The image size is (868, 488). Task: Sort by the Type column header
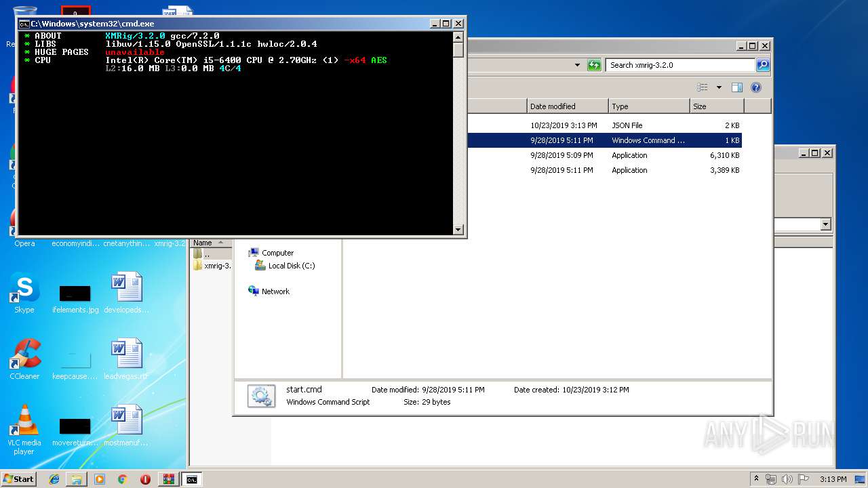(649, 106)
